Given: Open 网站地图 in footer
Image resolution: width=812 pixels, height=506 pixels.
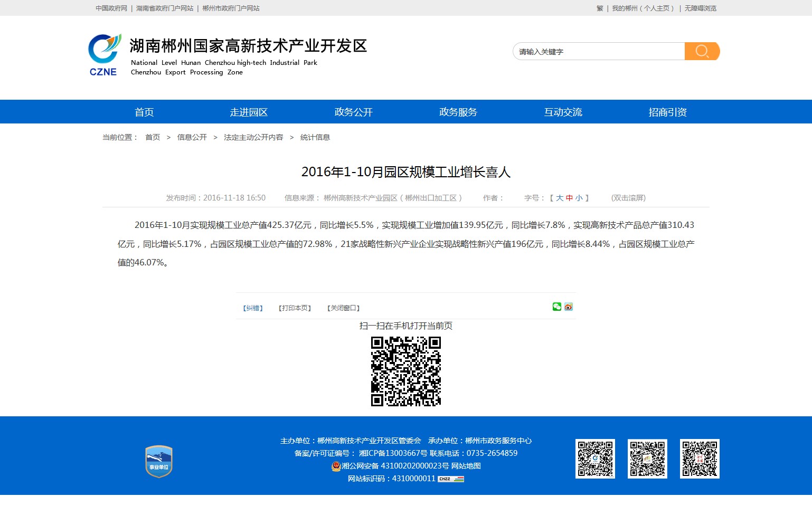Looking at the screenshot, I should pyautogui.click(x=466, y=466).
